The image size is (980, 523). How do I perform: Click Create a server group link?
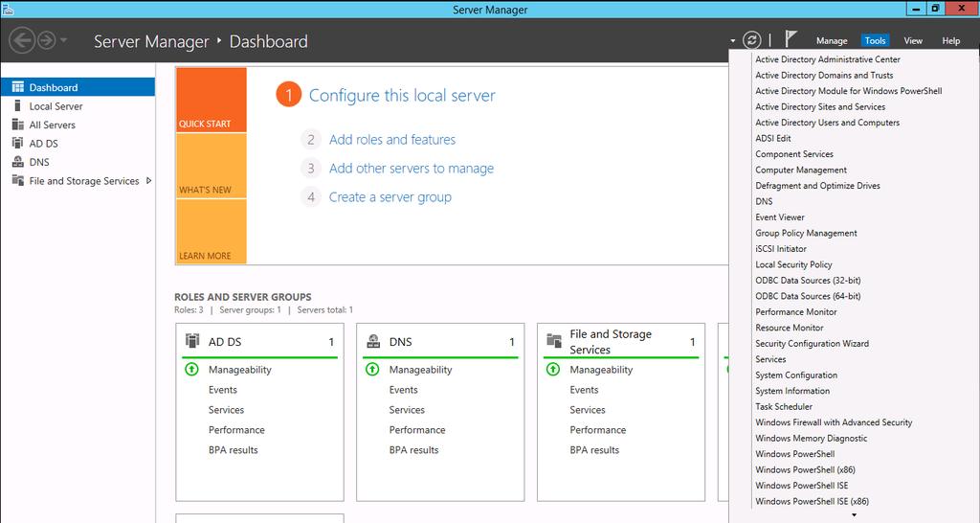pos(390,197)
